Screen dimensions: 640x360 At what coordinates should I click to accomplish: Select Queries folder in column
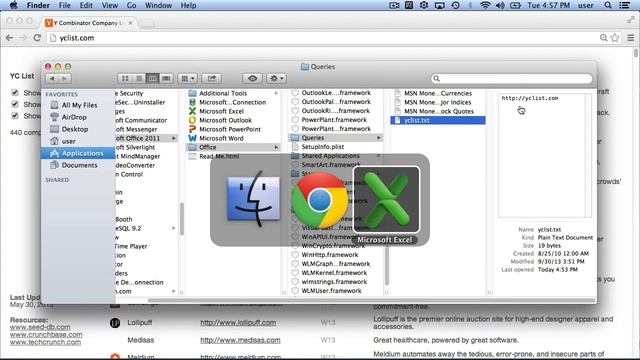click(x=336, y=138)
